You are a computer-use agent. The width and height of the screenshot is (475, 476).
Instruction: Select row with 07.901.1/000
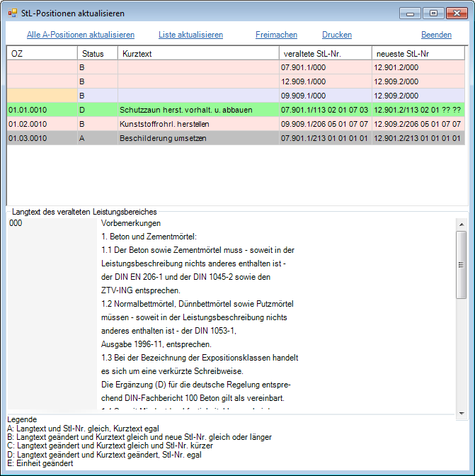pyautogui.click(x=236, y=67)
